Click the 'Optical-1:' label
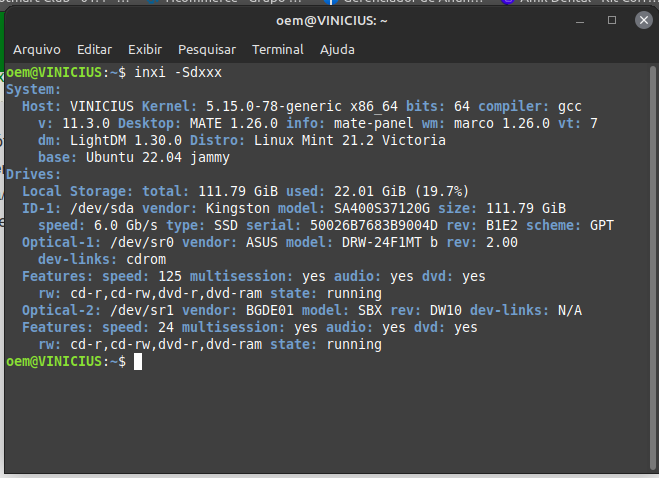The image size is (659, 478). [x=62, y=243]
